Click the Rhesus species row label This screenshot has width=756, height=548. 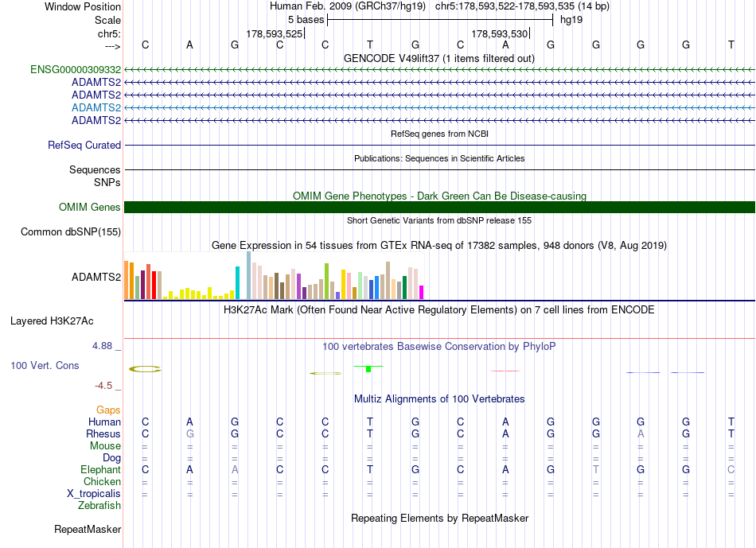(x=103, y=433)
